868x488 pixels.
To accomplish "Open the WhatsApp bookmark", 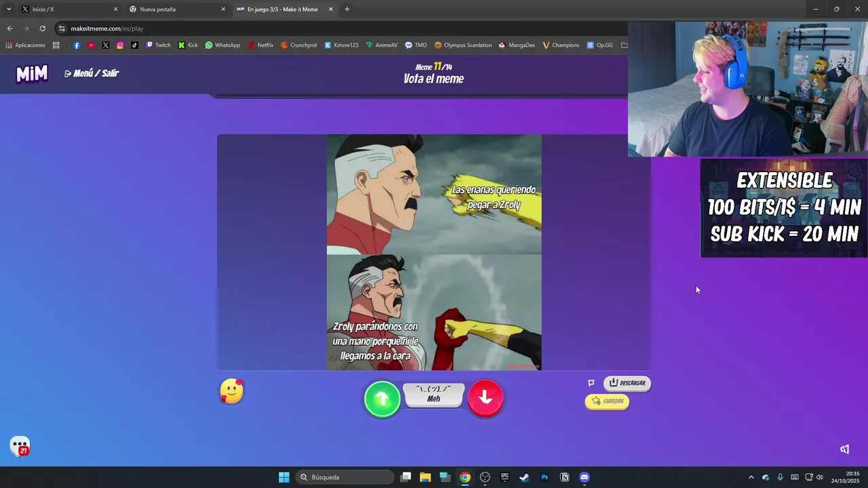I will click(x=222, y=45).
